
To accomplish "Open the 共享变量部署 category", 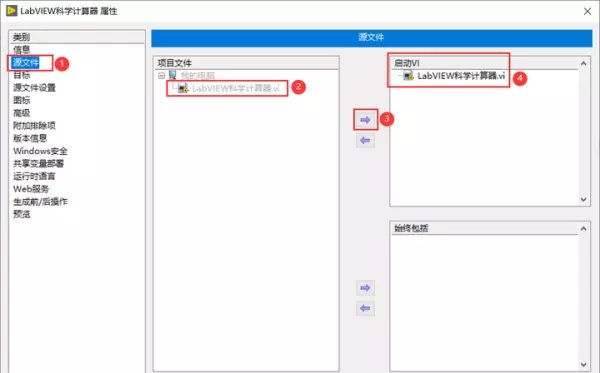I will pos(39,163).
